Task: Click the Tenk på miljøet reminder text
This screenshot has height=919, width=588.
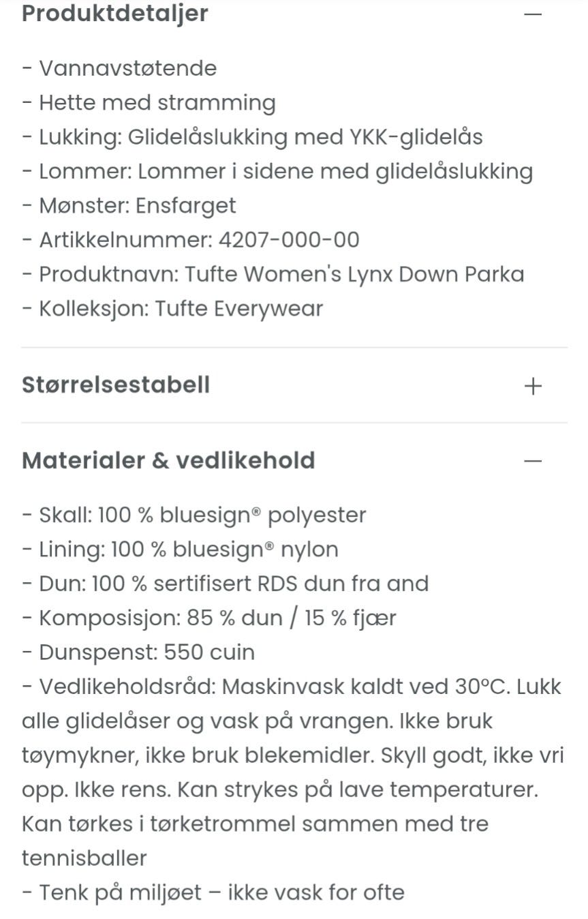Action: click(x=213, y=892)
